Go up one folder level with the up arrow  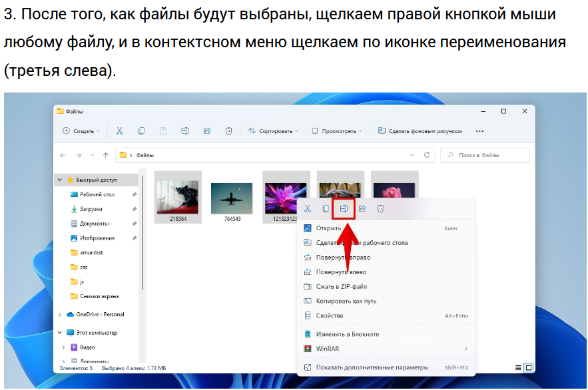[x=106, y=155]
